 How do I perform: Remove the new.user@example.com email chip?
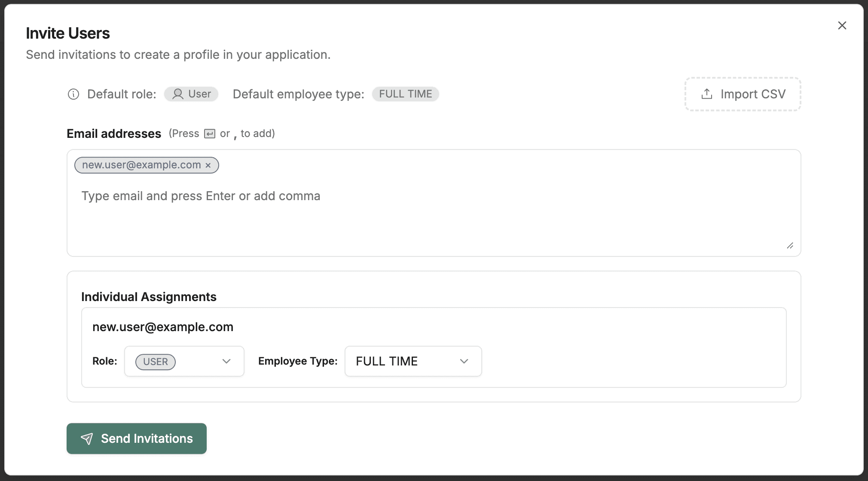pos(208,165)
